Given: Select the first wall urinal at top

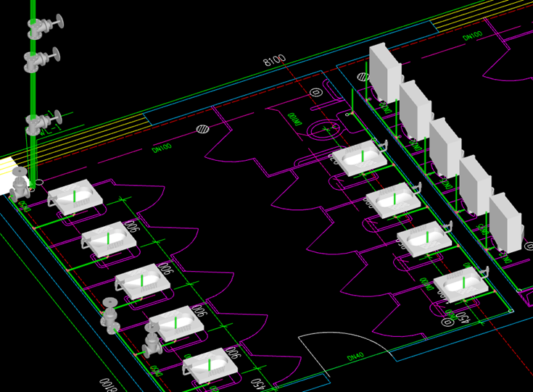Looking at the screenshot, I should (x=384, y=72).
